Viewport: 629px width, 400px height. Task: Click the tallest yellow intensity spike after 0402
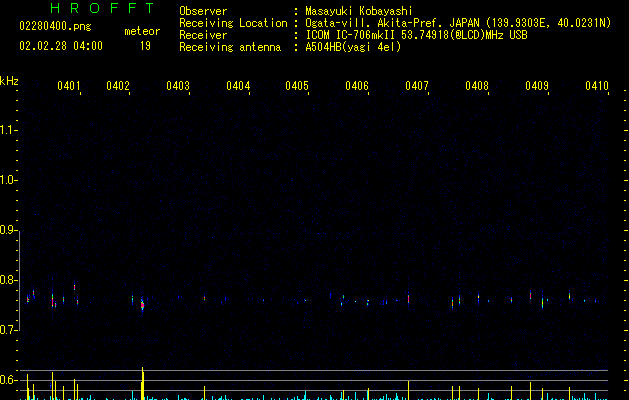coord(143,383)
